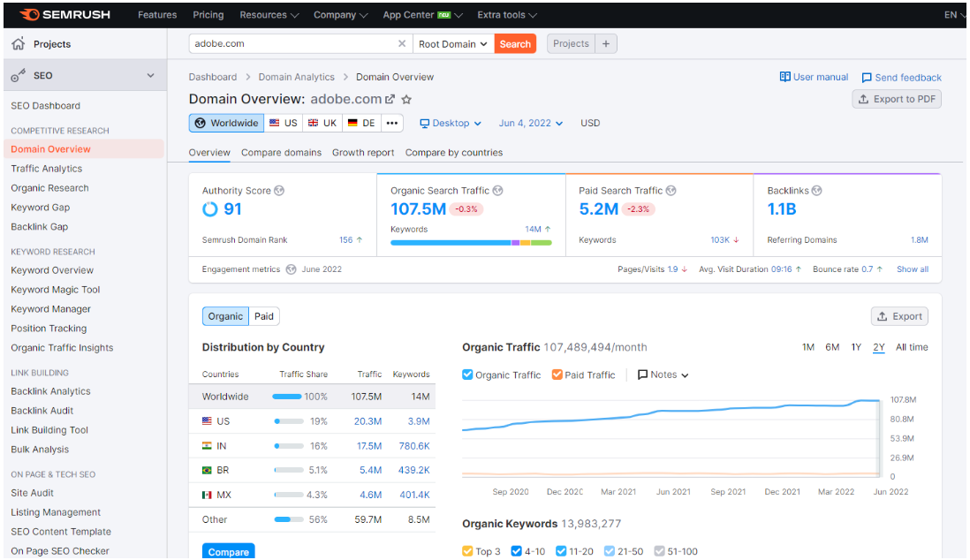Click the Authority Score circular gauge

(209, 209)
